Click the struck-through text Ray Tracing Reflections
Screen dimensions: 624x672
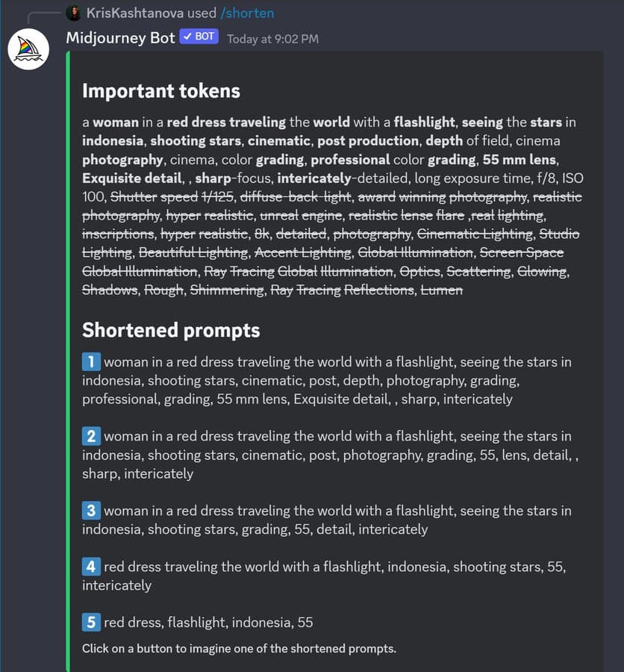pos(343,290)
